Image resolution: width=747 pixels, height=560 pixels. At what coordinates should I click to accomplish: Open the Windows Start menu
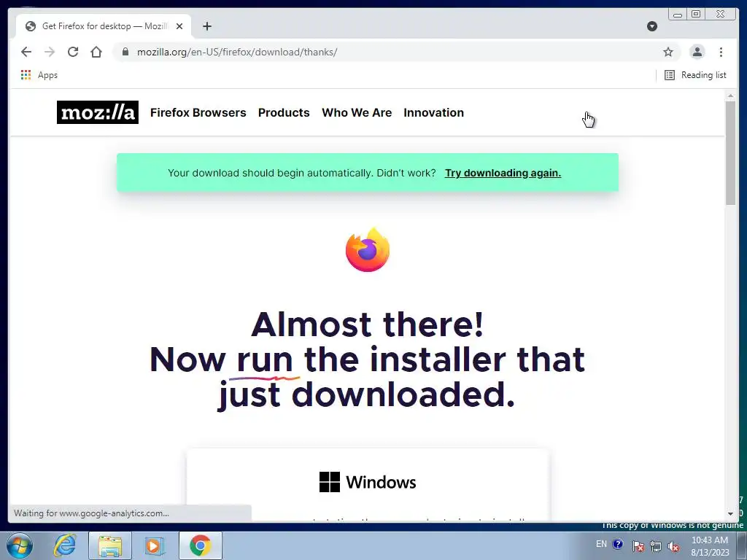pos(20,545)
